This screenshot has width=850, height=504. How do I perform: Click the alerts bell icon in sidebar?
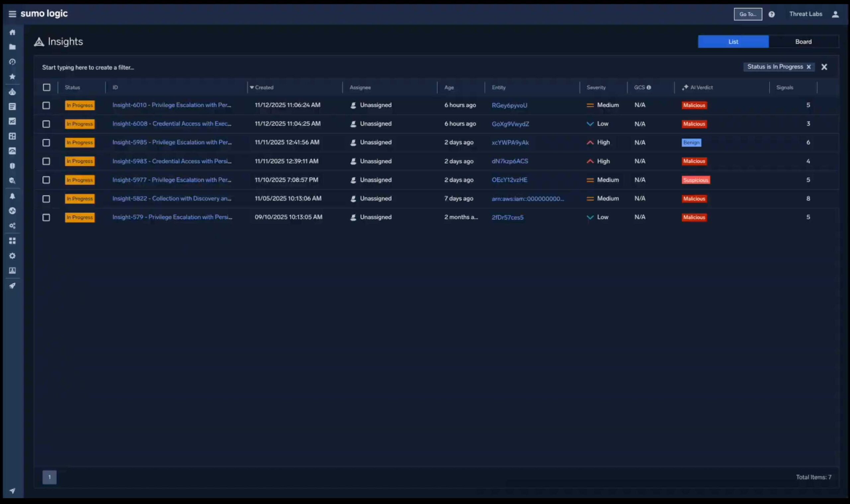(x=12, y=196)
